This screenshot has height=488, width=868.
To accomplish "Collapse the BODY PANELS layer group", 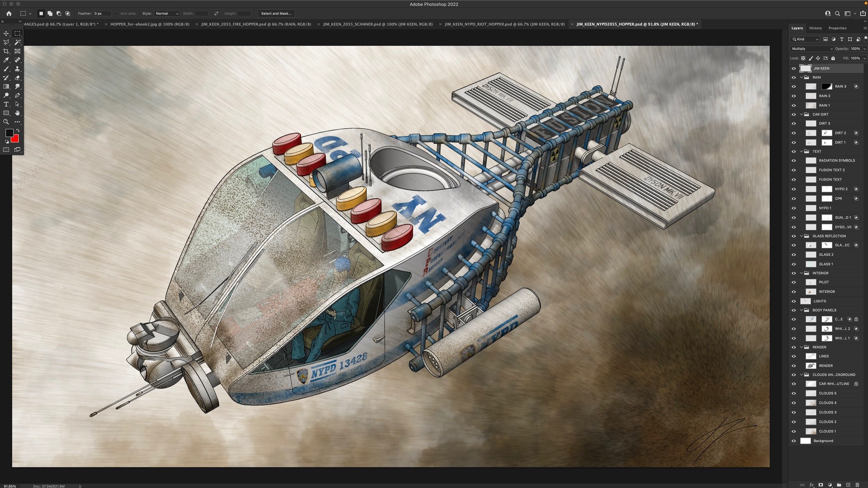I will [802, 310].
